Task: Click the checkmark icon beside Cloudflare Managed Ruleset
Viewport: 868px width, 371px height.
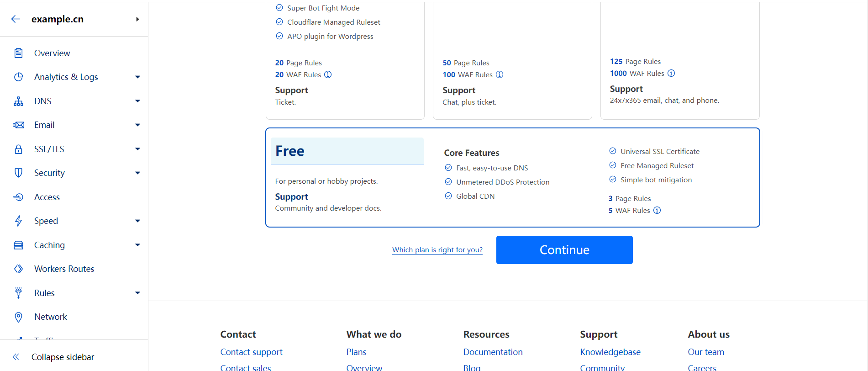Action: click(x=279, y=22)
